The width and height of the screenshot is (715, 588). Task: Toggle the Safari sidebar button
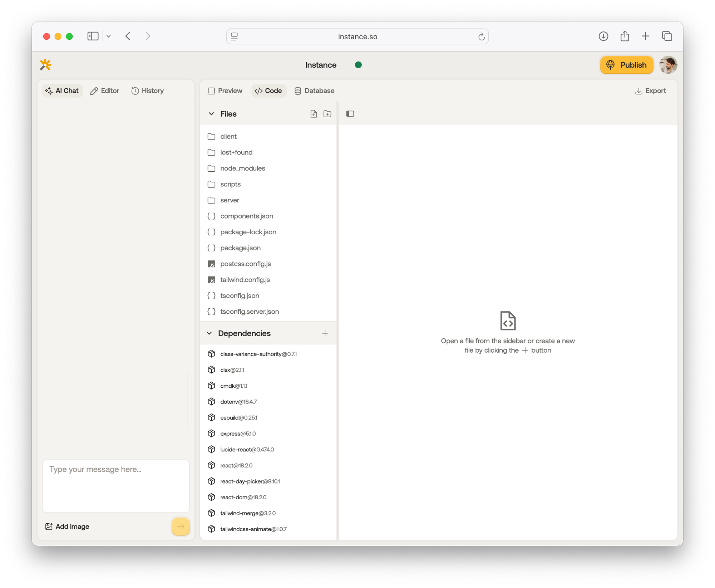coord(93,36)
